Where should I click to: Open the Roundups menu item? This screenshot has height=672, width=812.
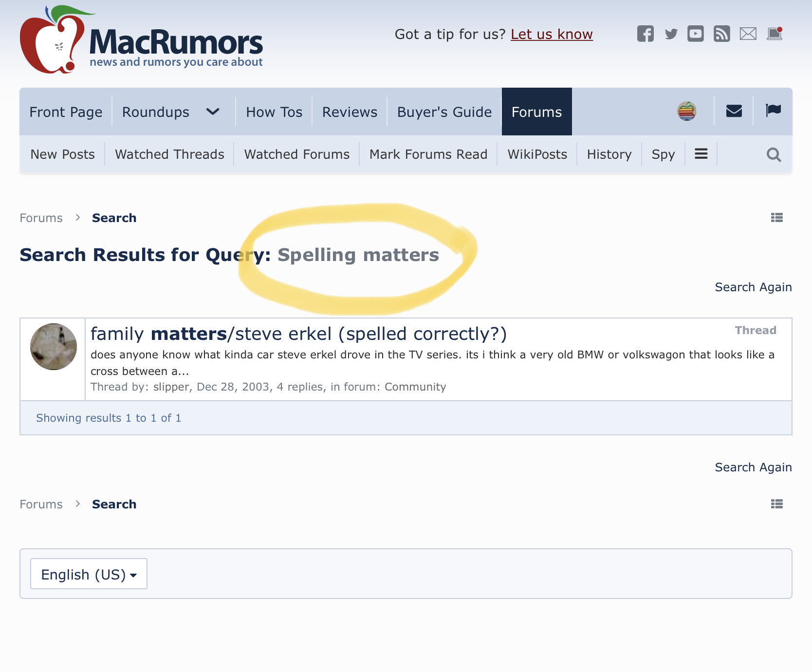point(156,112)
